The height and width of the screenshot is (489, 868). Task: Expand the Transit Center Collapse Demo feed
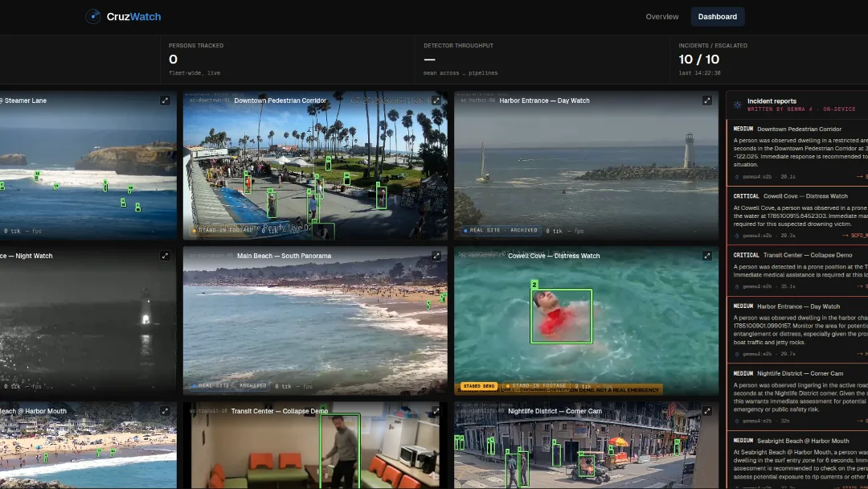(436, 411)
